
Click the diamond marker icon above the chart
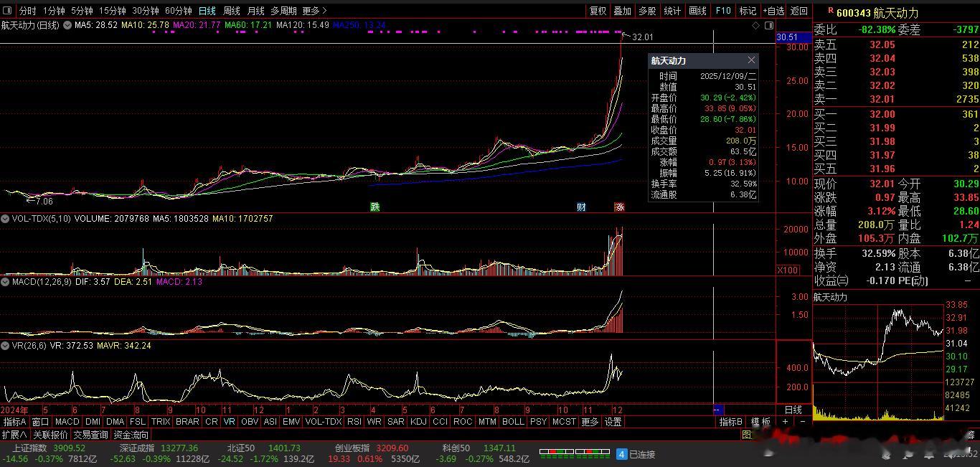[x=756, y=25]
